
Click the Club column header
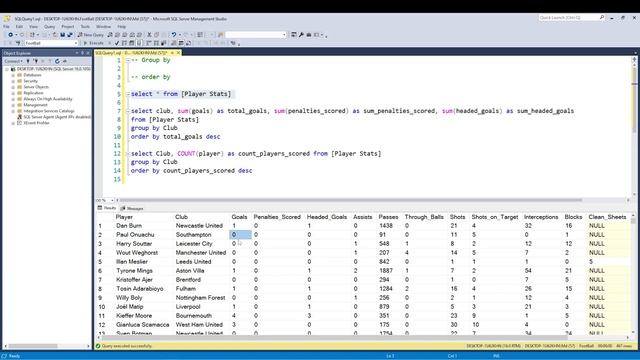click(182, 217)
